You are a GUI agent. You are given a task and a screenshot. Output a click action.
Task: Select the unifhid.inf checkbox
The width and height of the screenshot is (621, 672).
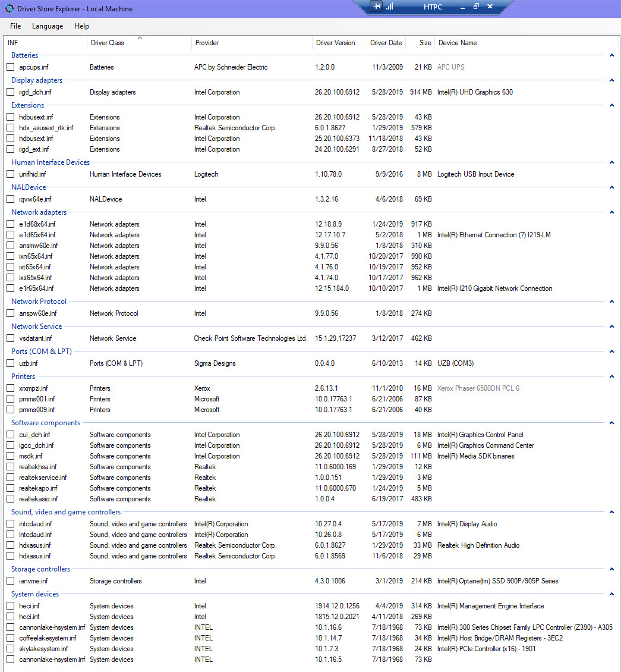(11, 174)
